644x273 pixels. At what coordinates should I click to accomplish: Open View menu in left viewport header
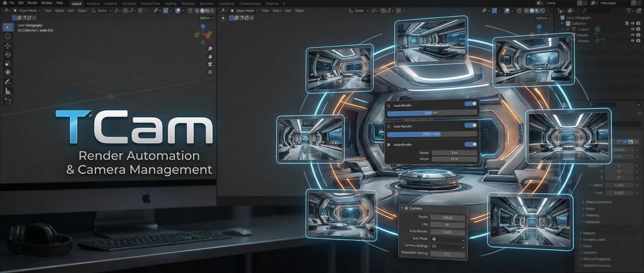(48, 11)
